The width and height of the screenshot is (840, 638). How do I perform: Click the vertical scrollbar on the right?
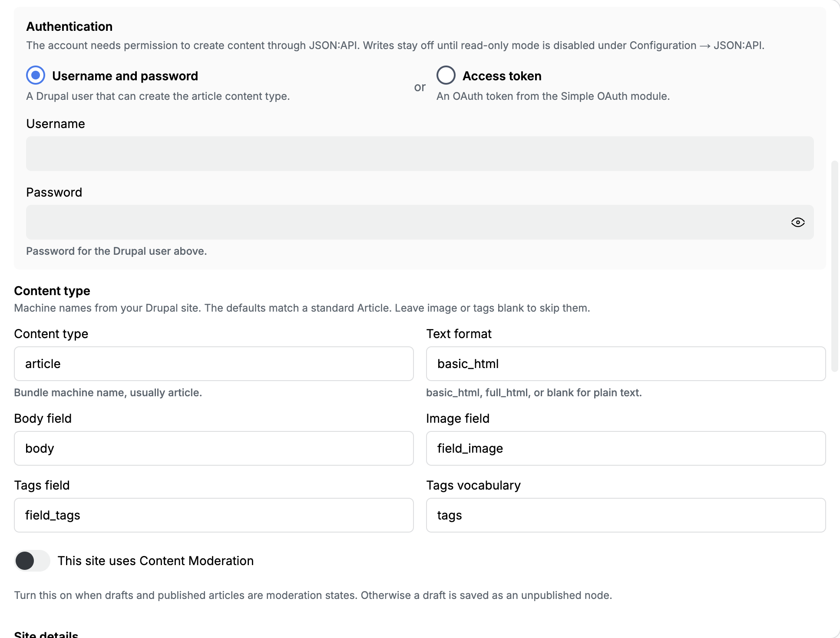coord(834,266)
